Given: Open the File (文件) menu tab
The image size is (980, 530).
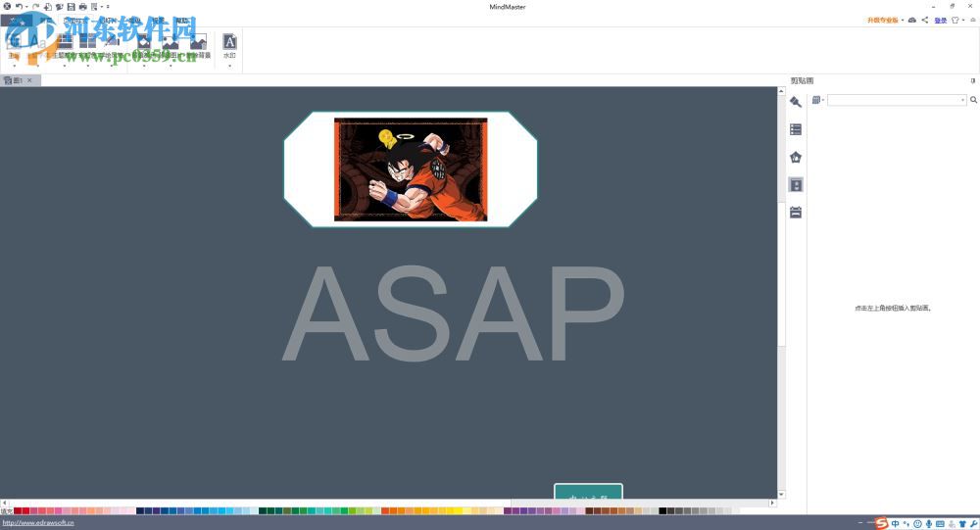Looking at the screenshot, I should (x=17, y=21).
